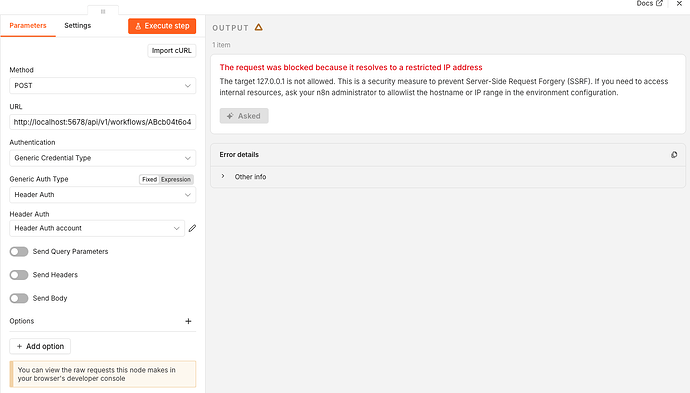
Task: Close the node panel with X
Action: (679, 4)
